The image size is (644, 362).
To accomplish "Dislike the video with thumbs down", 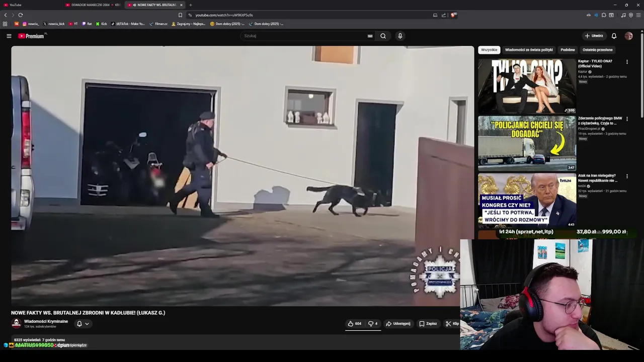I will pos(373,324).
